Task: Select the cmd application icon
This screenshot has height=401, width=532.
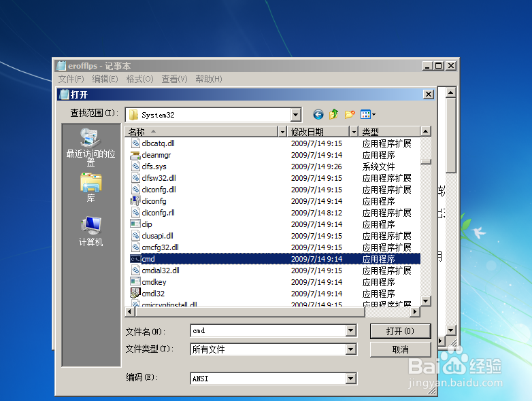Action: pyautogui.click(x=135, y=259)
